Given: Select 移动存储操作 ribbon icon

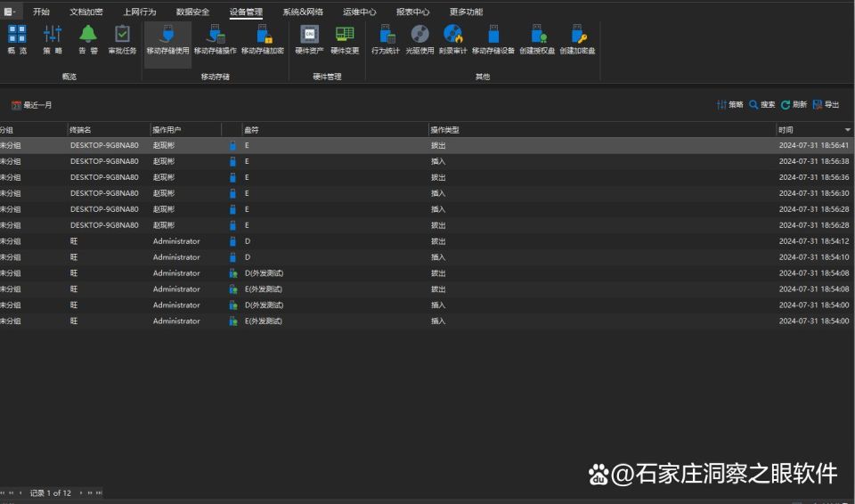Looking at the screenshot, I should click(215, 39).
